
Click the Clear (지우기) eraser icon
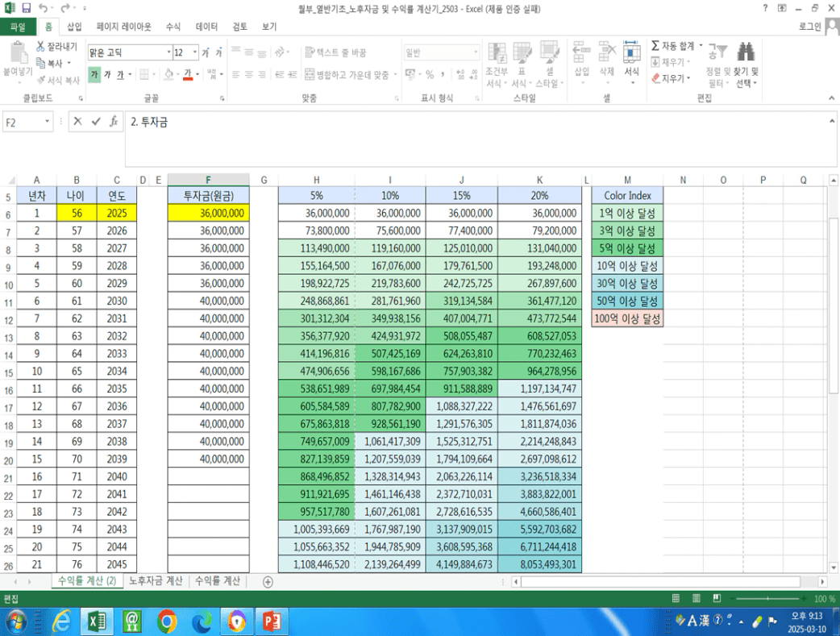(655, 78)
